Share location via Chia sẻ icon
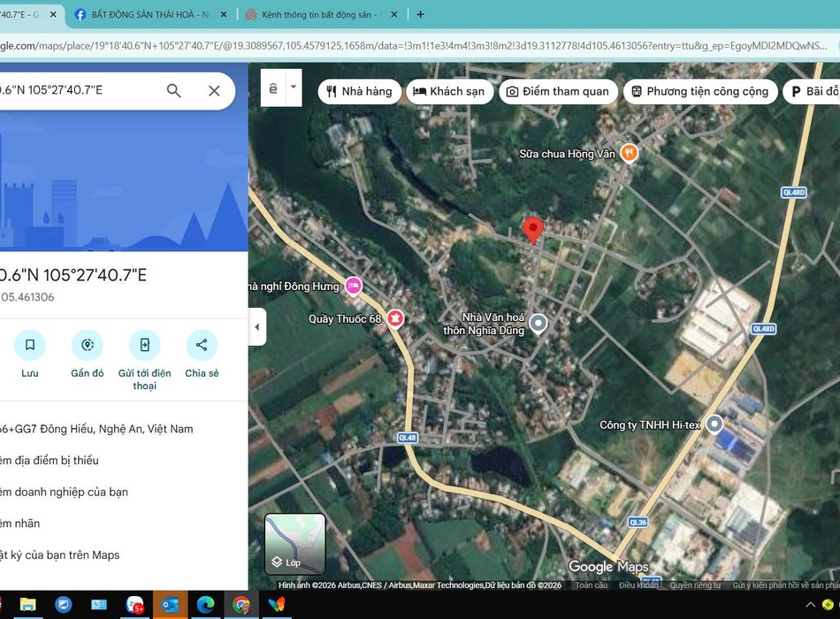This screenshot has width=840, height=619. (x=202, y=345)
